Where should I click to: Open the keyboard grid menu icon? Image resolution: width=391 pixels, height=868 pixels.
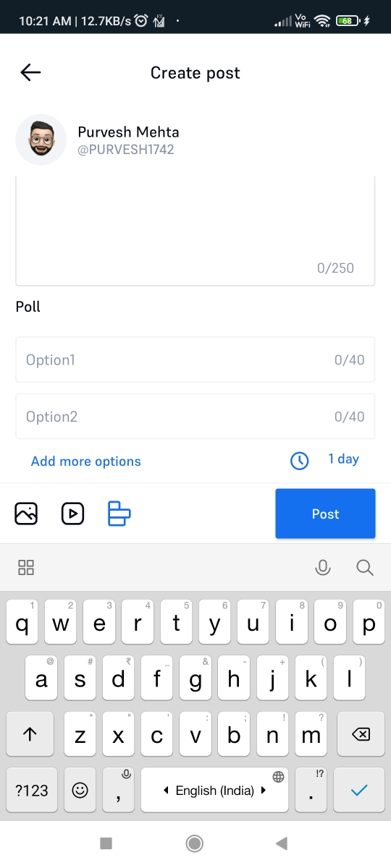pyautogui.click(x=26, y=568)
